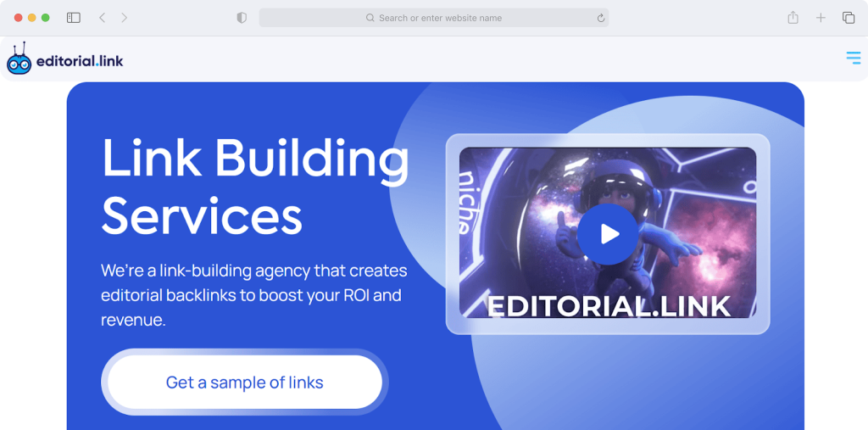Go forward with the forward arrow

tap(124, 18)
